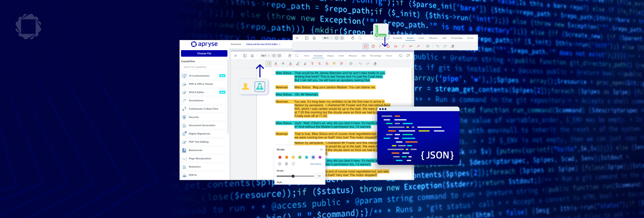The height and width of the screenshot is (218, 644).
Task: Open the Digital Signatures capability
Action: tap(204, 134)
